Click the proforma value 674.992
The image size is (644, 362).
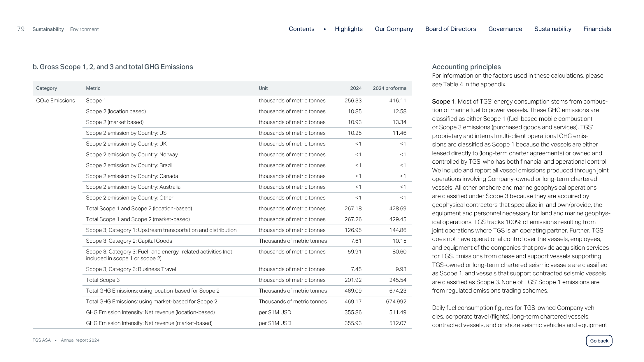(x=396, y=302)
